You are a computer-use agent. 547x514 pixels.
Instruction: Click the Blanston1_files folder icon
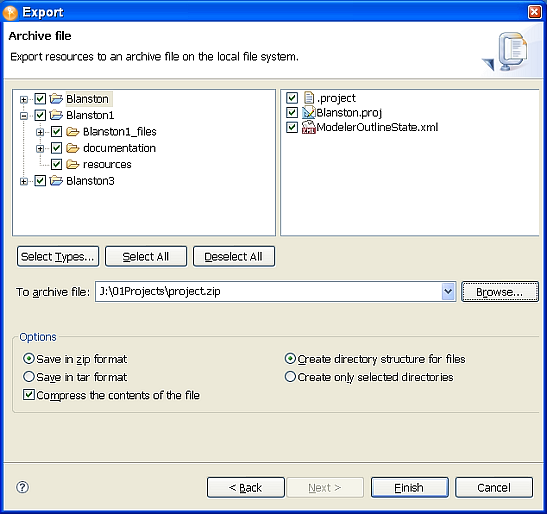(73, 132)
